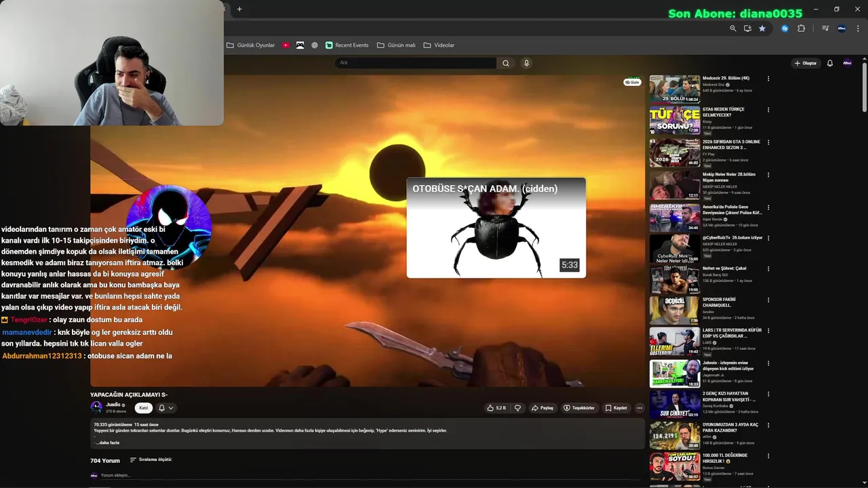The width and height of the screenshot is (868, 488).
Task: Open options for Amerika'da Polisle Gece video
Action: 768,207
